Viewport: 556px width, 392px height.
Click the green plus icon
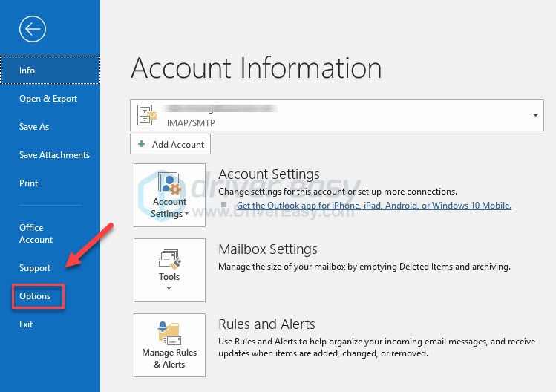[x=142, y=144]
